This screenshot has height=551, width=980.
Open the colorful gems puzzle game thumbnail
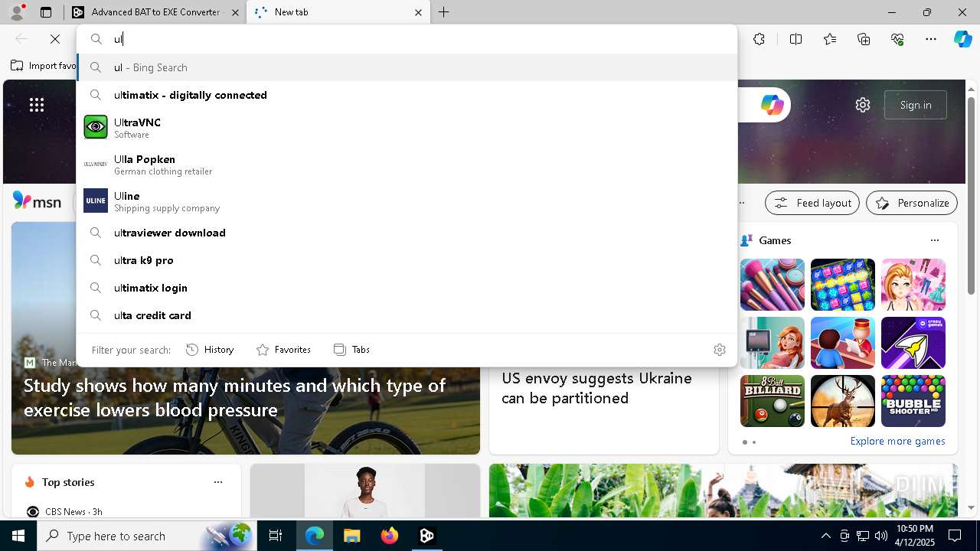pos(843,285)
